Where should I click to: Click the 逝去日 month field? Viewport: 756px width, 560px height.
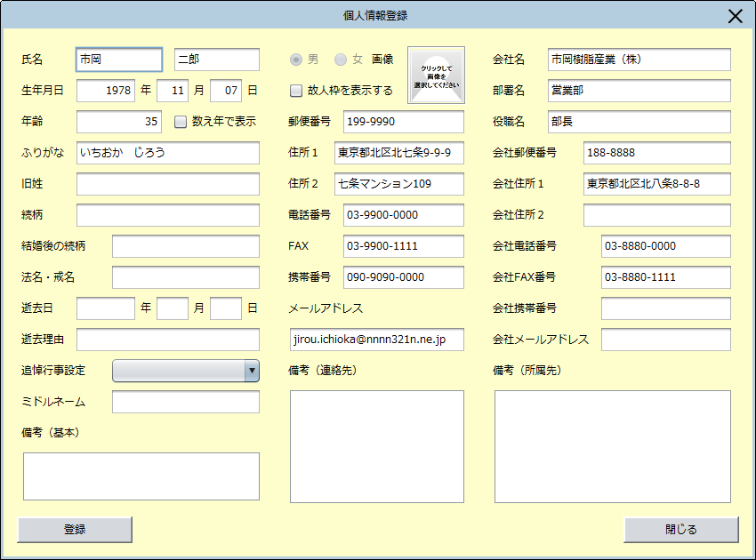point(173,308)
